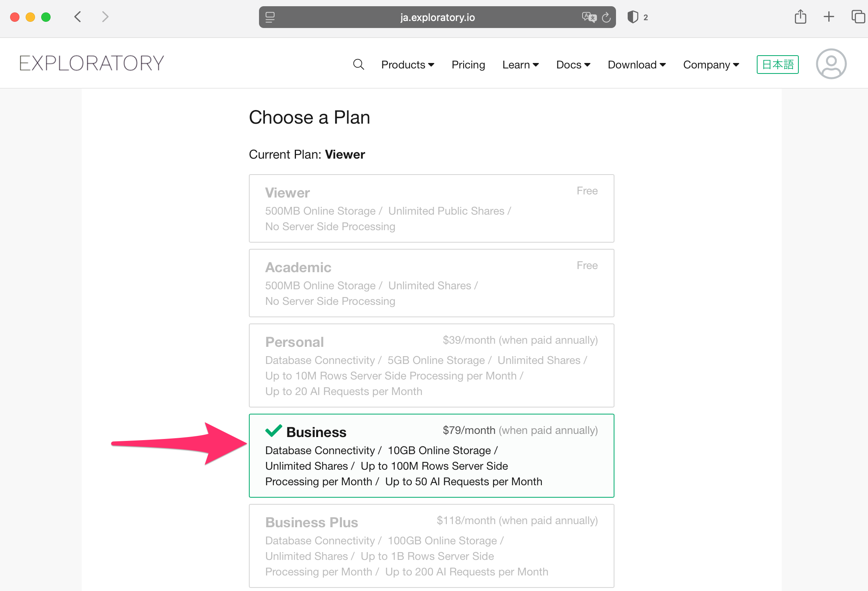Reload page using refresh icon
Image resolution: width=868 pixels, height=591 pixels.
point(606,17)
